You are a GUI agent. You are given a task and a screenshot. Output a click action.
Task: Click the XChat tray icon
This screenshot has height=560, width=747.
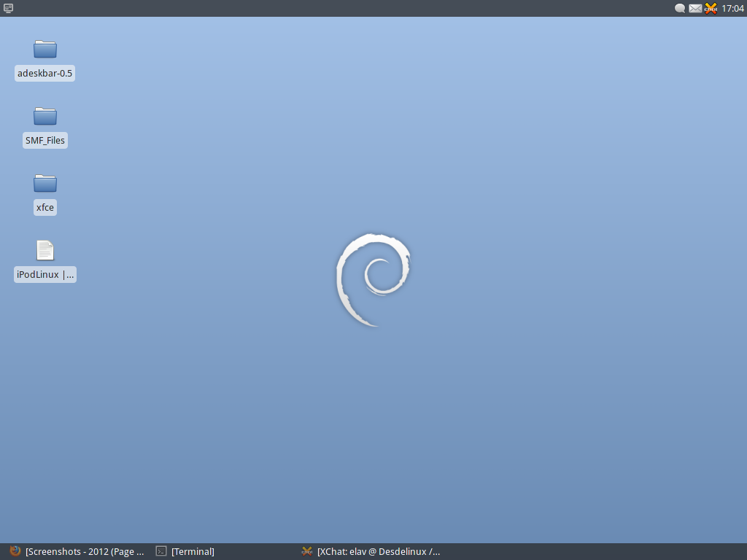click(711, 8)
